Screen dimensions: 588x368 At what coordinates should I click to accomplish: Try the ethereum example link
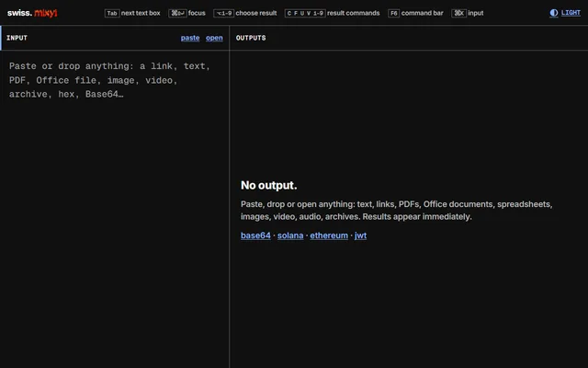[x=329, y=236]
